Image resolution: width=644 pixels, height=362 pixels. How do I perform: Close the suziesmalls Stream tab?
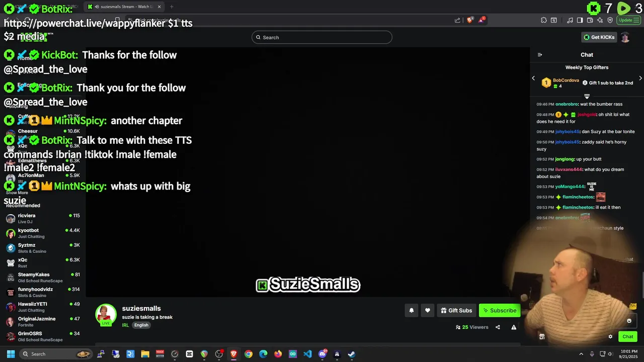159,7
